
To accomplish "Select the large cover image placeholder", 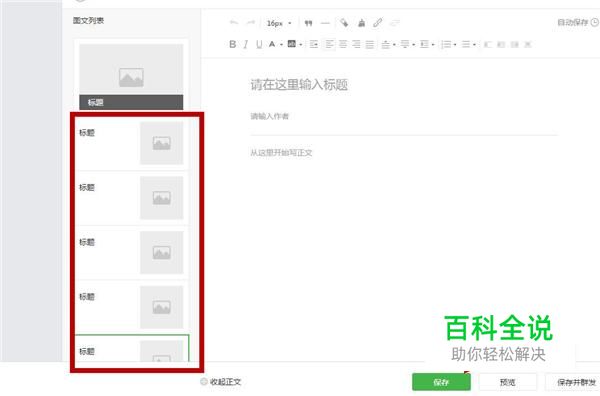I will (131, 70).
